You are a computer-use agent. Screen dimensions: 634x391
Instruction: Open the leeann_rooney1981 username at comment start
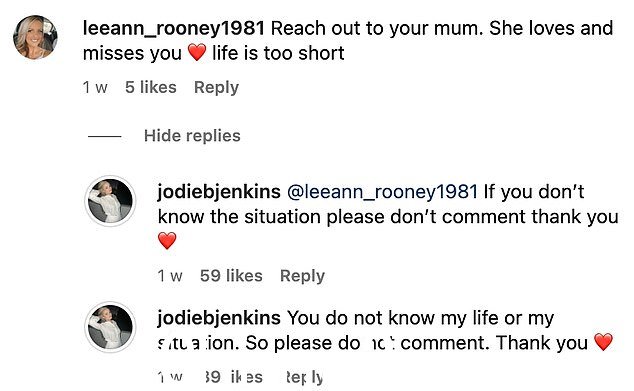pos(174,29)
